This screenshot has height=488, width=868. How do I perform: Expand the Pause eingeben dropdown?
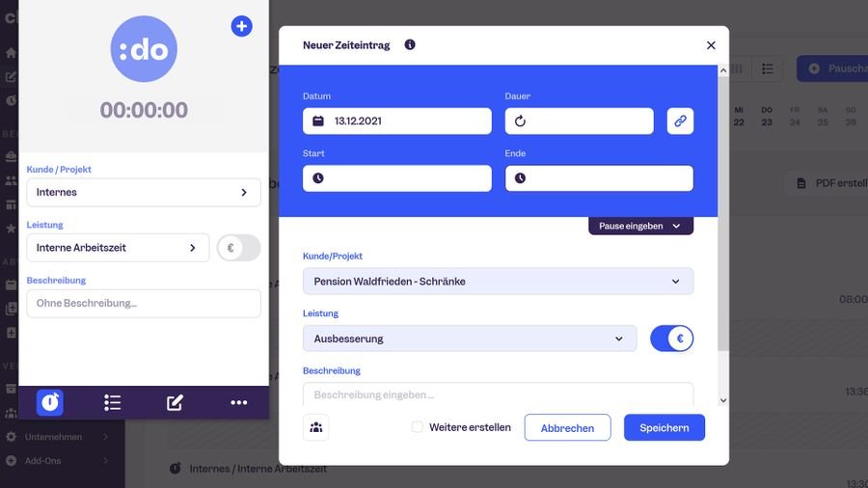point(640,226)
